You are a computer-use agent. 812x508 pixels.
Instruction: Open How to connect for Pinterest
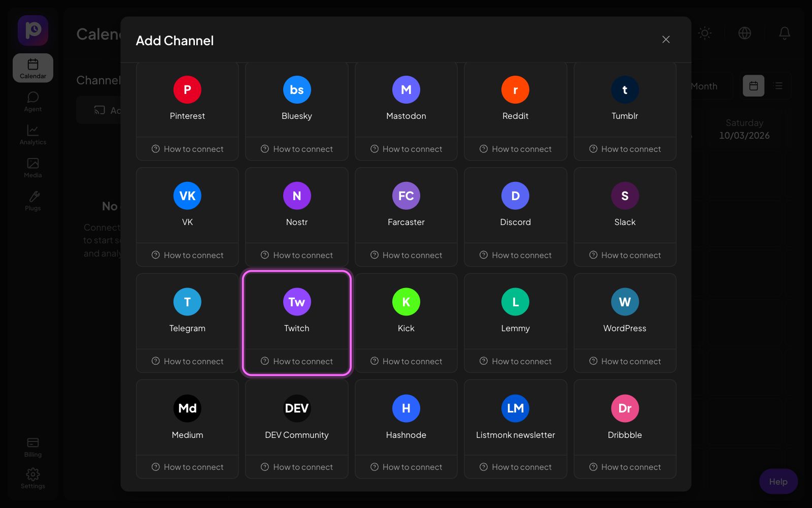click(187, 149)
